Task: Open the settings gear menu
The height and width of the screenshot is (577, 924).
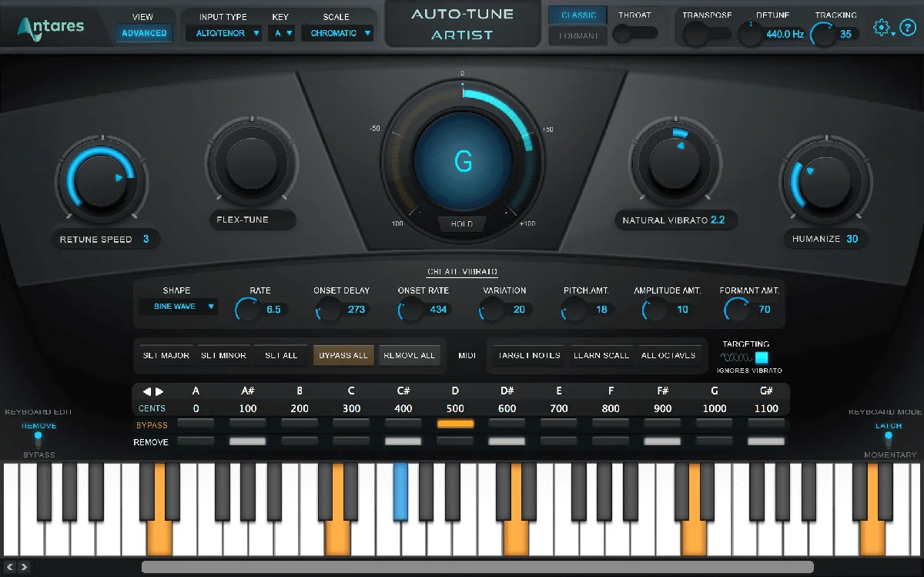Action: pos(882,29)
